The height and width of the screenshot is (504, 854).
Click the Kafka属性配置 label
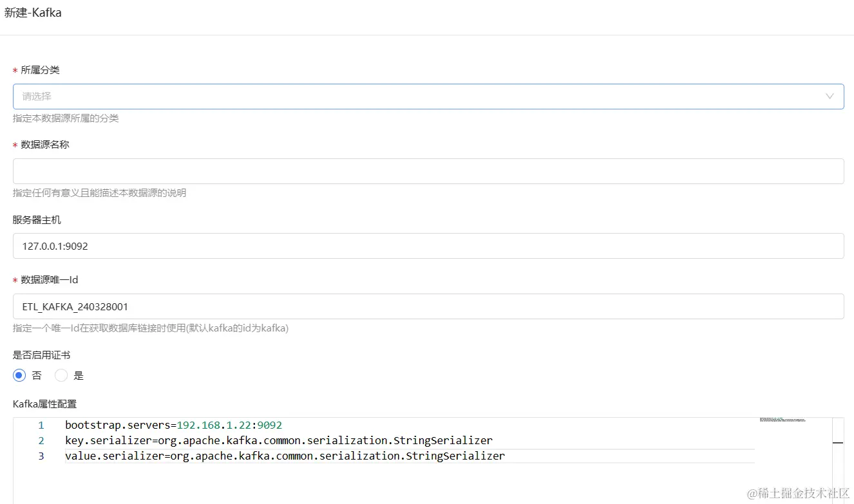pos(44,404)
